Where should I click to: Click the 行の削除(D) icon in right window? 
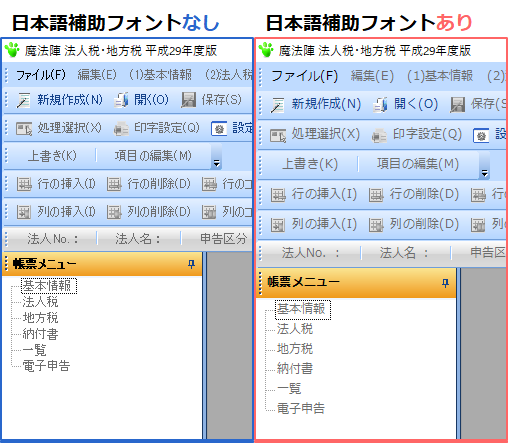click(x=376, y=195)
